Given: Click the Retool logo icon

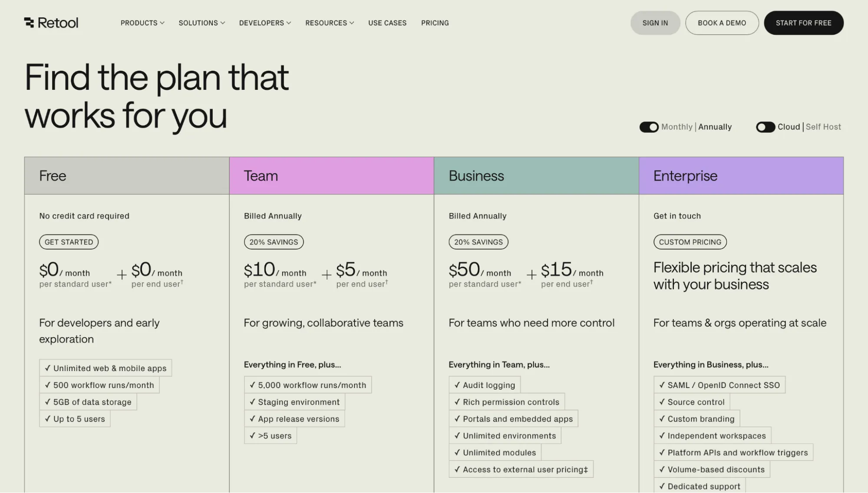Looking at the screenshot, I should click(29, 23).
